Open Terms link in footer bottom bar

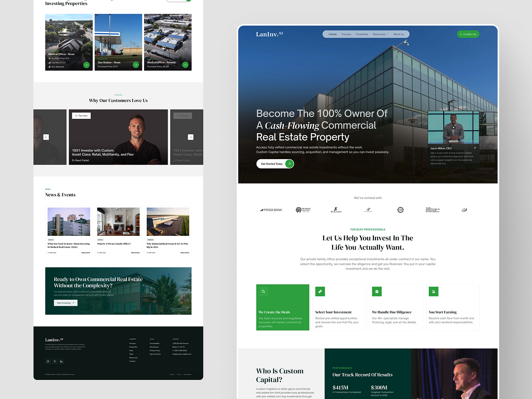(179, 374)
